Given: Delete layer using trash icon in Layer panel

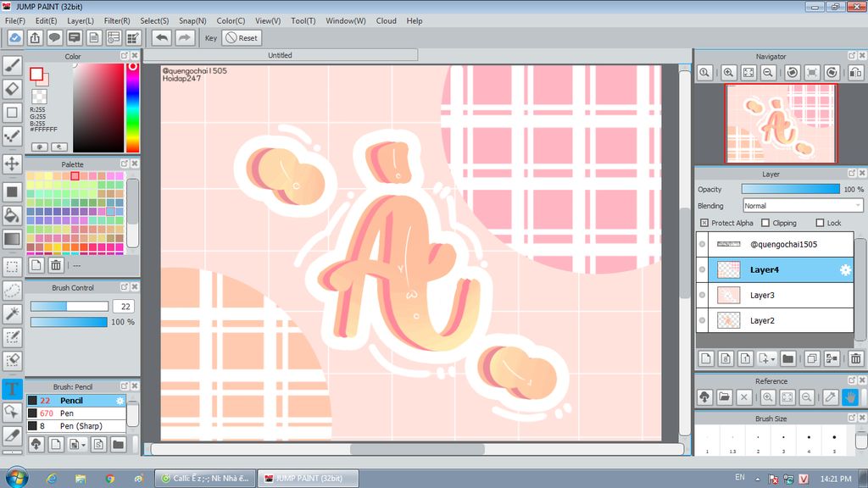Looking at the screenshot, I should click(x=856, y=358).
